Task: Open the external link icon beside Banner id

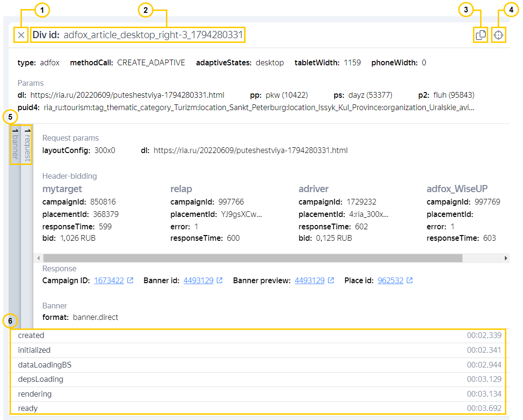Action: tap(219, 280)
